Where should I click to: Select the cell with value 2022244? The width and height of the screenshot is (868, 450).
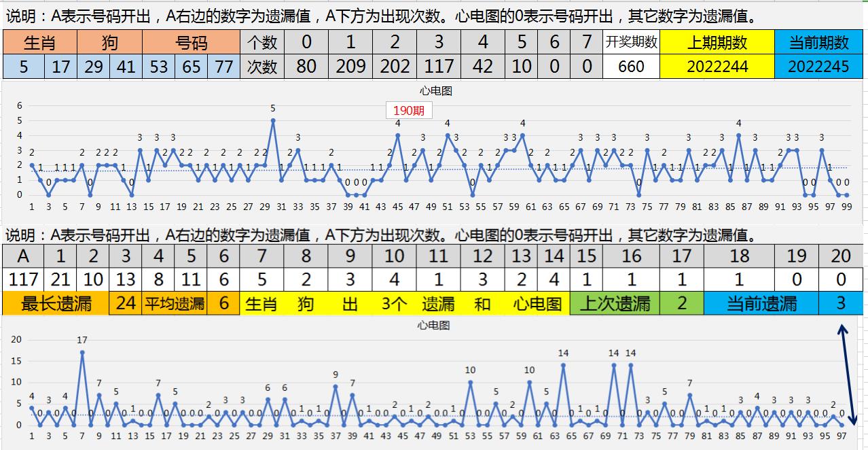point(717,67)
